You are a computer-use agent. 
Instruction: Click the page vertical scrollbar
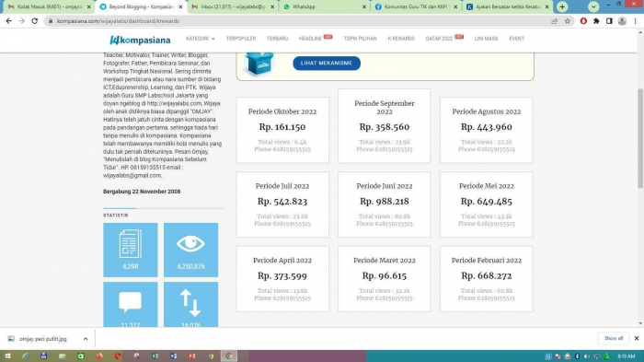pos(640,139)
